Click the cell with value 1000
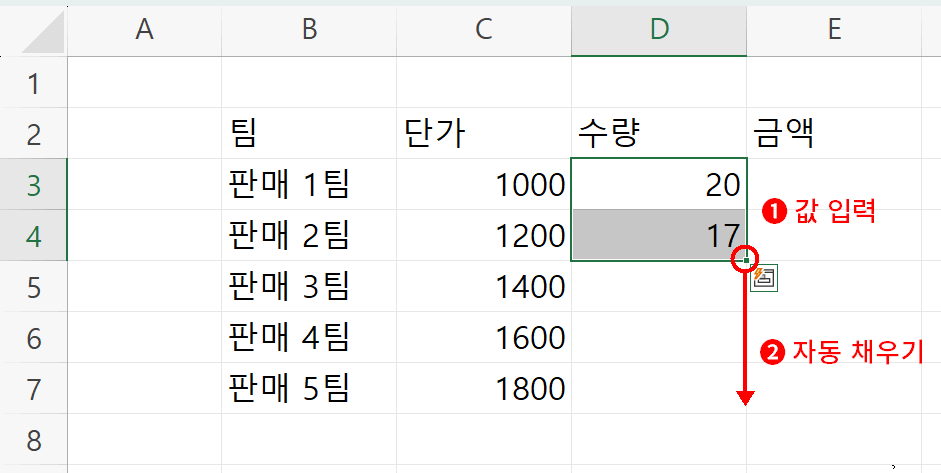The image size is (941, 473). (x=484, y=184)
